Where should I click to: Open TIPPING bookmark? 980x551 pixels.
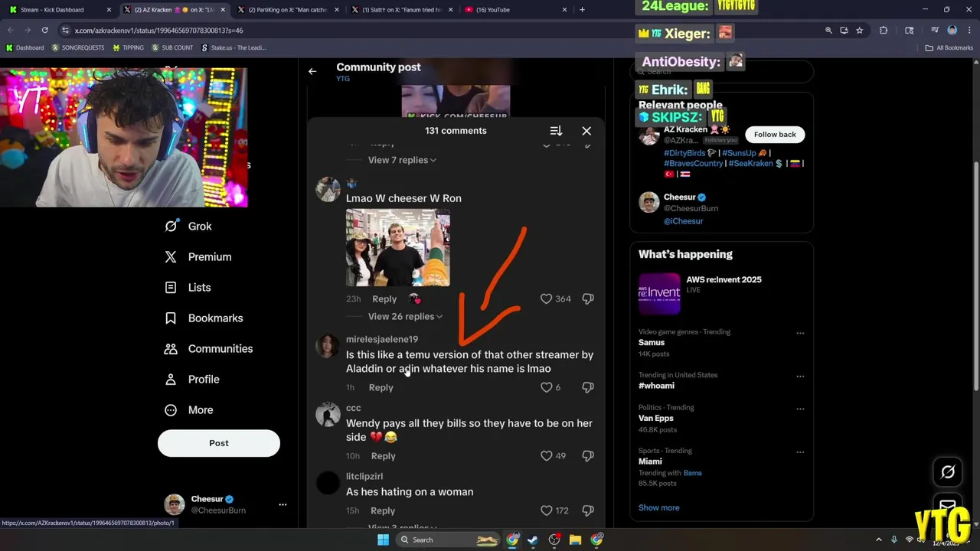pos(128,47)
